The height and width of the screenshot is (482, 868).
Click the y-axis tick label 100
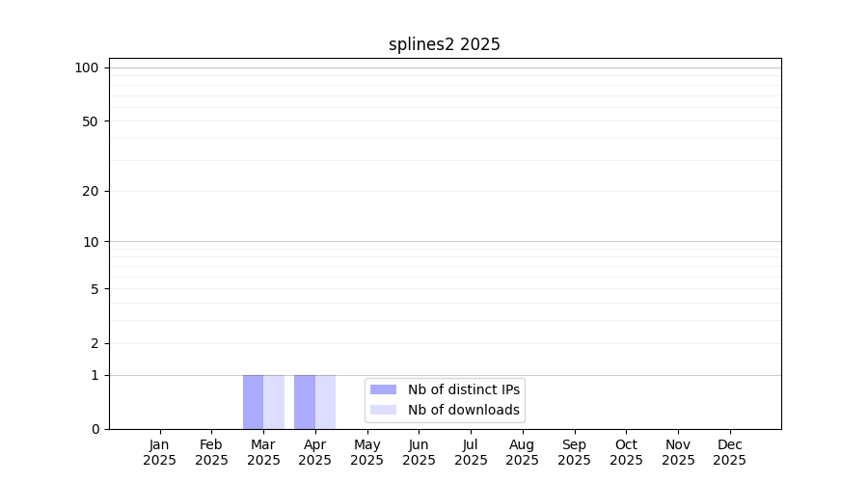(87, 67)
